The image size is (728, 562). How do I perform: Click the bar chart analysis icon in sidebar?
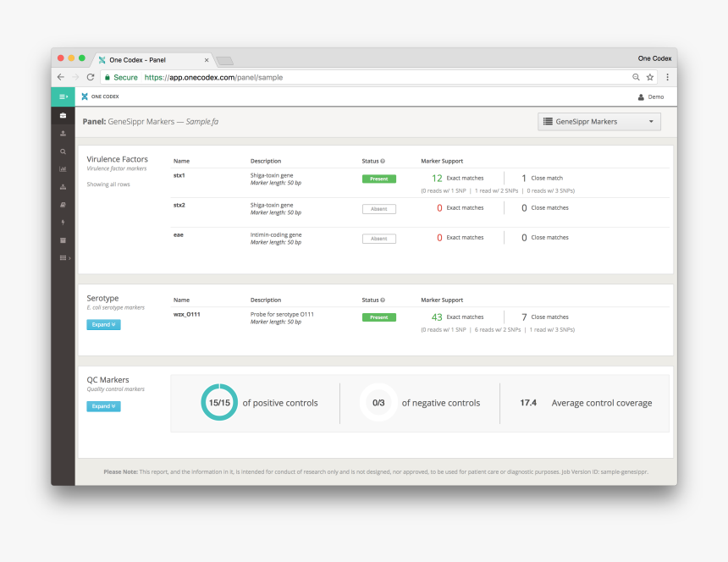(63, 169)
